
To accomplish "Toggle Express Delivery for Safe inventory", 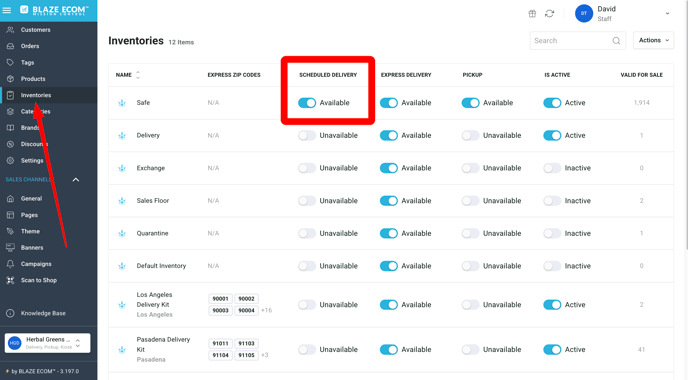I will click(x=389, y=103).
